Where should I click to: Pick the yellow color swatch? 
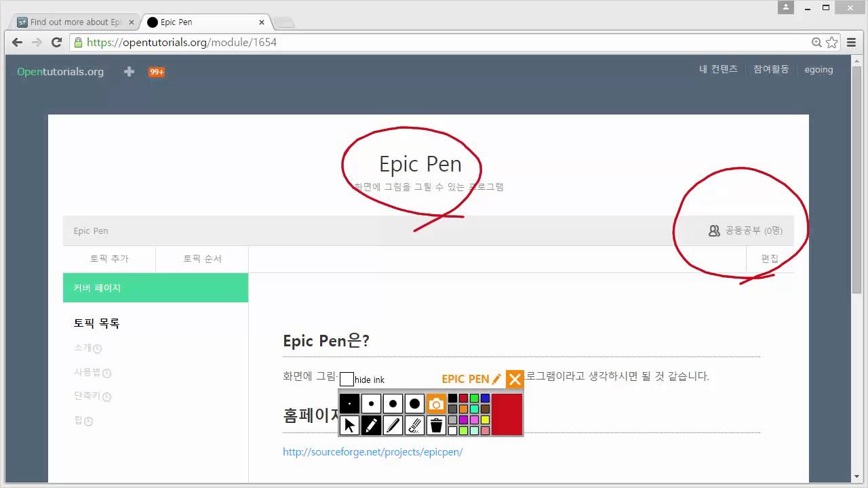click(485, 420)
